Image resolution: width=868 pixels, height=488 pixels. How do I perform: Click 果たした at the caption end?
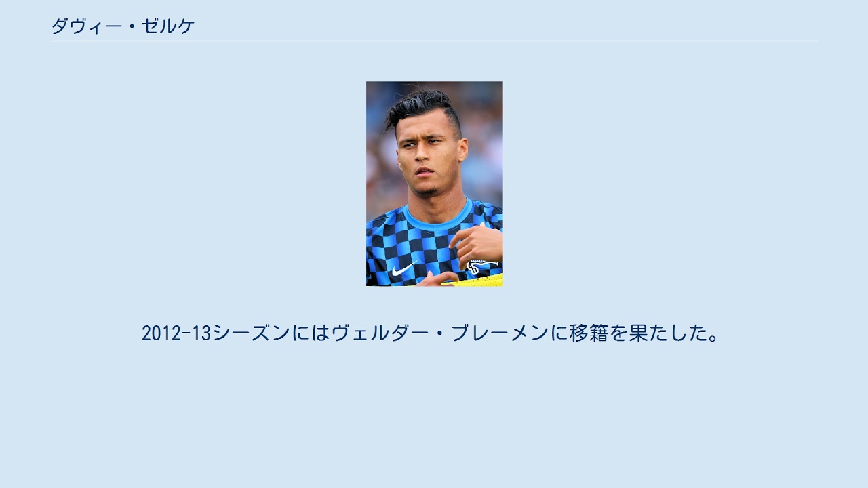[x=667, y=333]
